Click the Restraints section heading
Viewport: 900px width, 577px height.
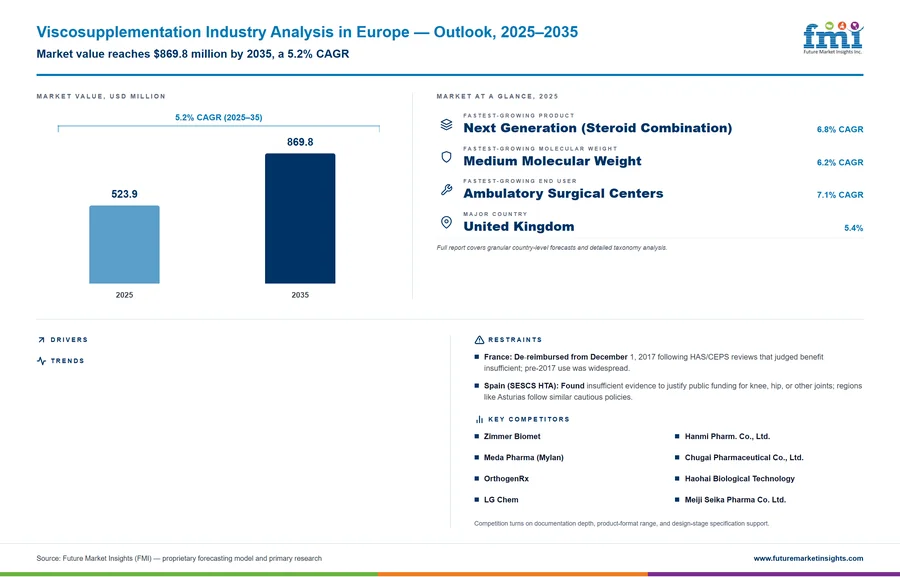click(515, 340)
